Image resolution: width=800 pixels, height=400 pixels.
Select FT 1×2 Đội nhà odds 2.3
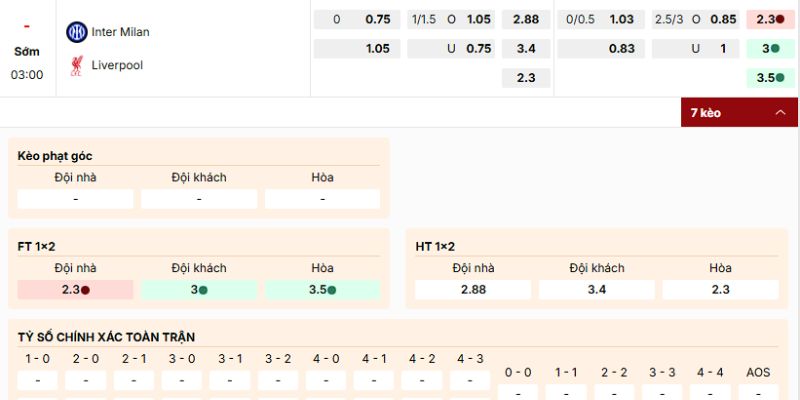tap(75, 290)
